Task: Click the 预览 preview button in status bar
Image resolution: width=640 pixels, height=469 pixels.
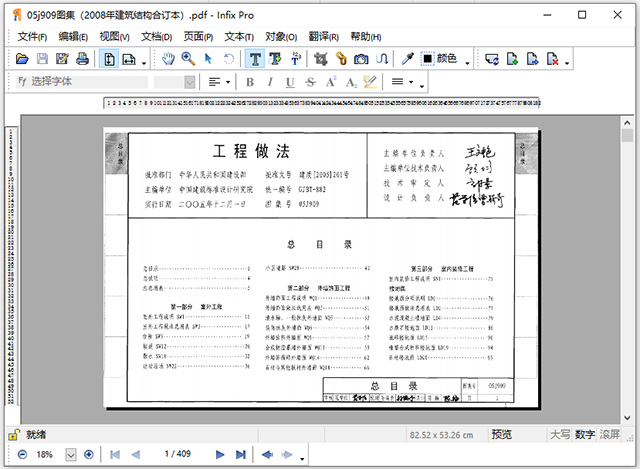Action: click(502, 435)
